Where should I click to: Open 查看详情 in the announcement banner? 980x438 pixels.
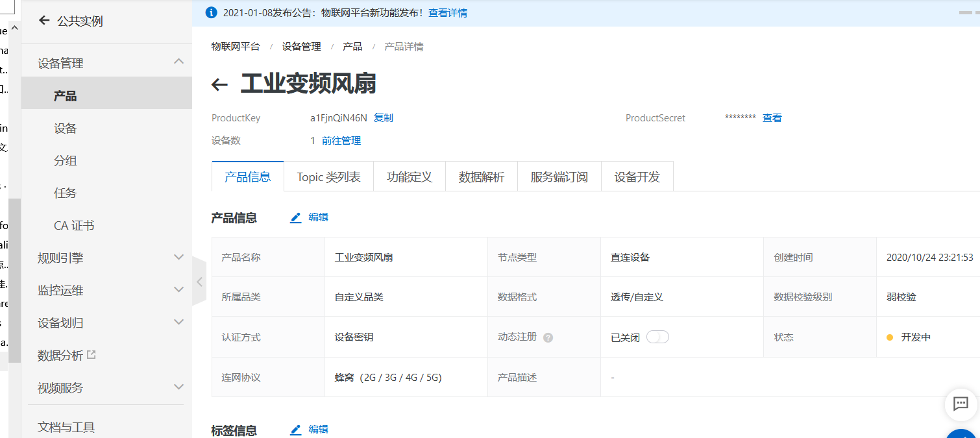click(450, 12)
